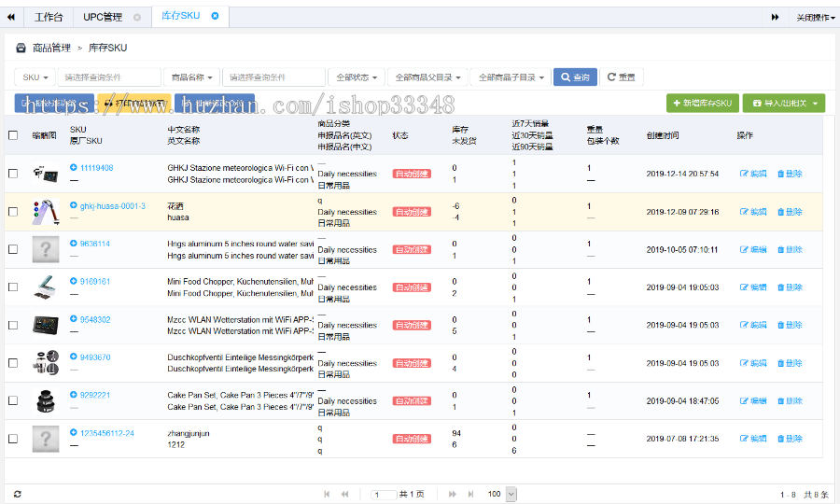Expand row details for SKU 9493670 plus icon
Viewport: 840px width, 504px height.
pyautogui.click(x=74, y=357)
